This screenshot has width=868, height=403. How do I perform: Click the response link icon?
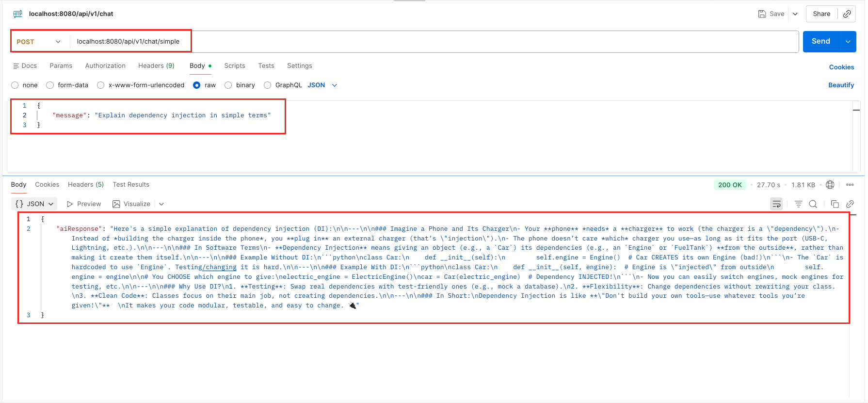coord(850,204)
